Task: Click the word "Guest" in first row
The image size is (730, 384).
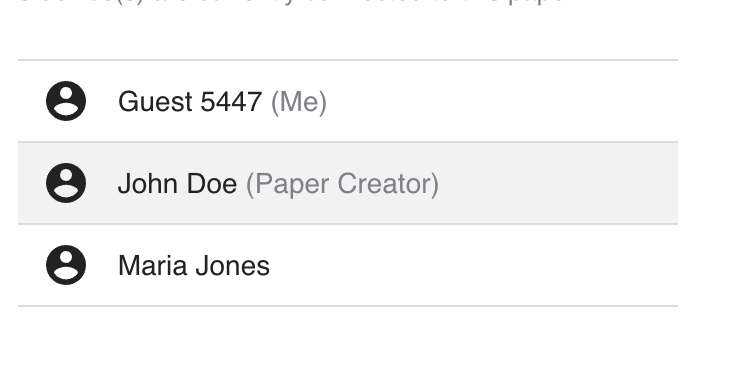Action: coord(155,101)
